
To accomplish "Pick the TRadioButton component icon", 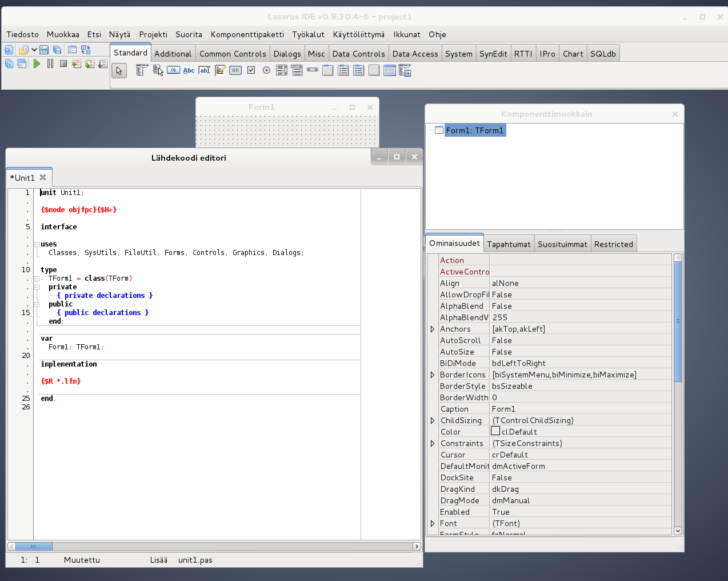I will (266, 70).
